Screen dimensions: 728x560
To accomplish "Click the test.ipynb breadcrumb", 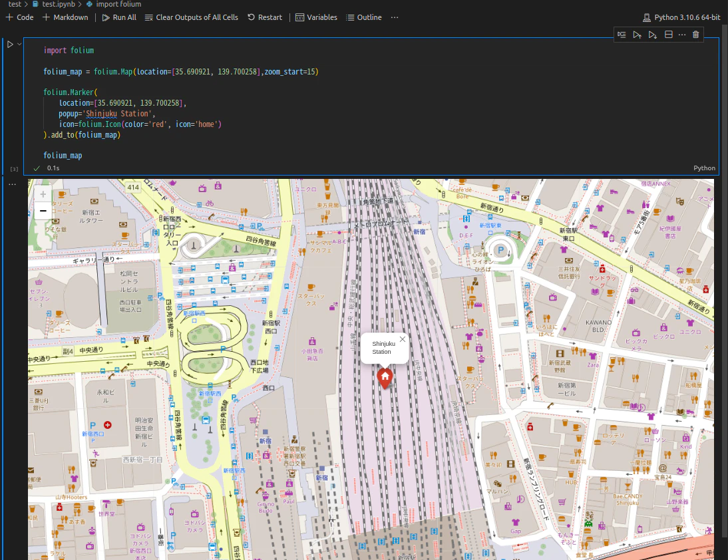I will point(53,4).
